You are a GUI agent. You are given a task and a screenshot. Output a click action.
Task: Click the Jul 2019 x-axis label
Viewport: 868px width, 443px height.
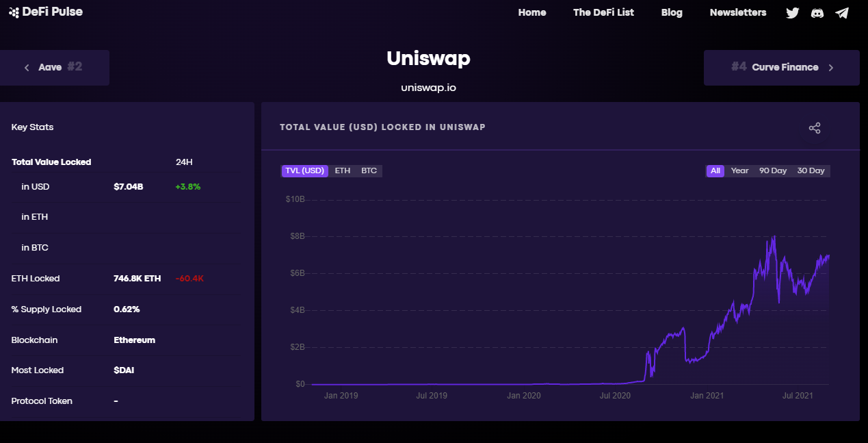coord(432,396)
